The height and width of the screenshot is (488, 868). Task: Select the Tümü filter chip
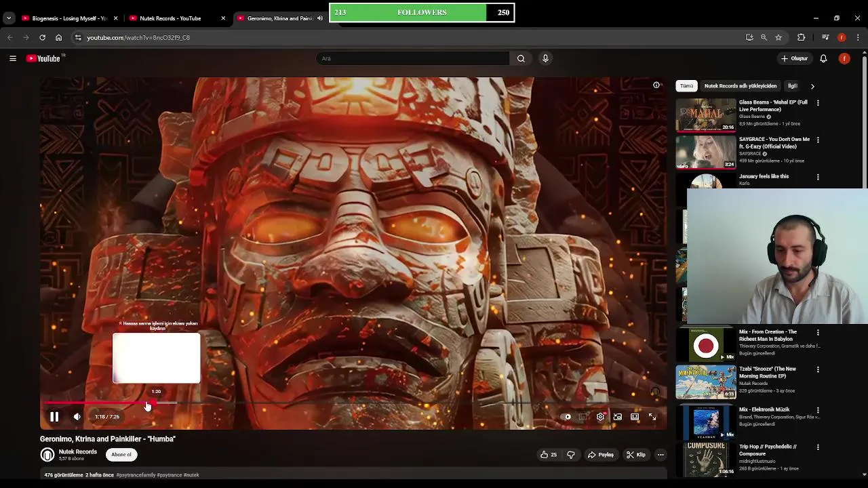[686, 86]
